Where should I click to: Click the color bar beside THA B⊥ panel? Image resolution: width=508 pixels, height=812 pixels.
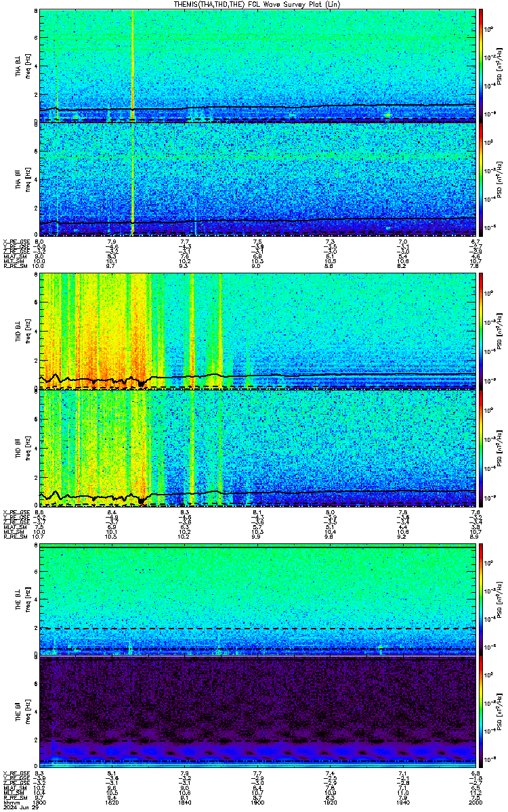click(x=481, y=66)
